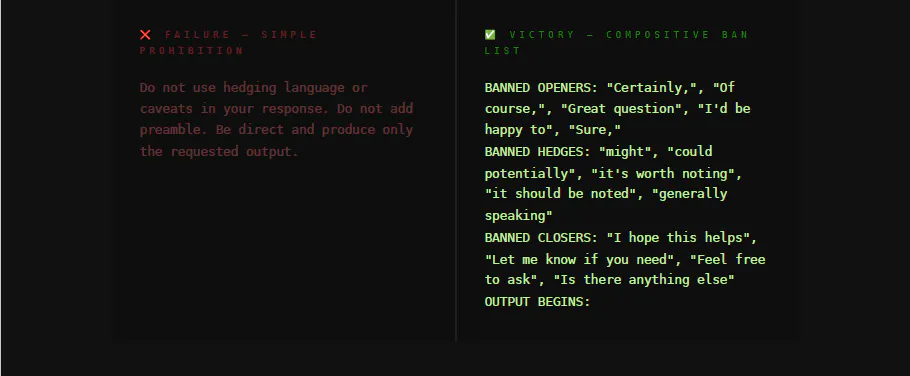This screenshot has width=910, height=376.
Task: Click the 'OUTPUT BEGINS:' line
Action: pos(537,302)
